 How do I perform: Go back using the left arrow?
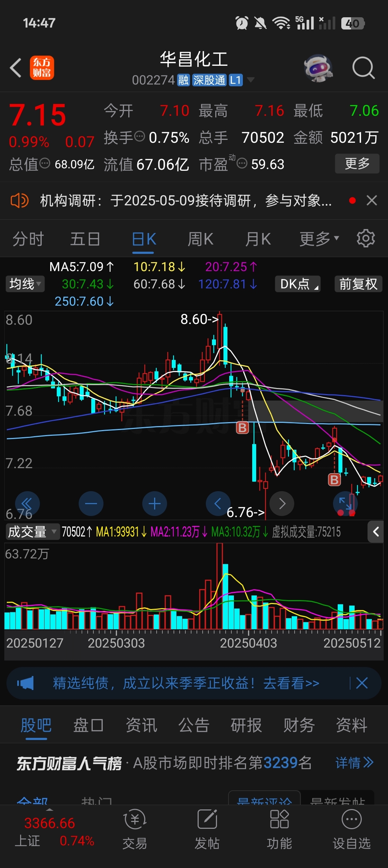(x=16, y=68)
